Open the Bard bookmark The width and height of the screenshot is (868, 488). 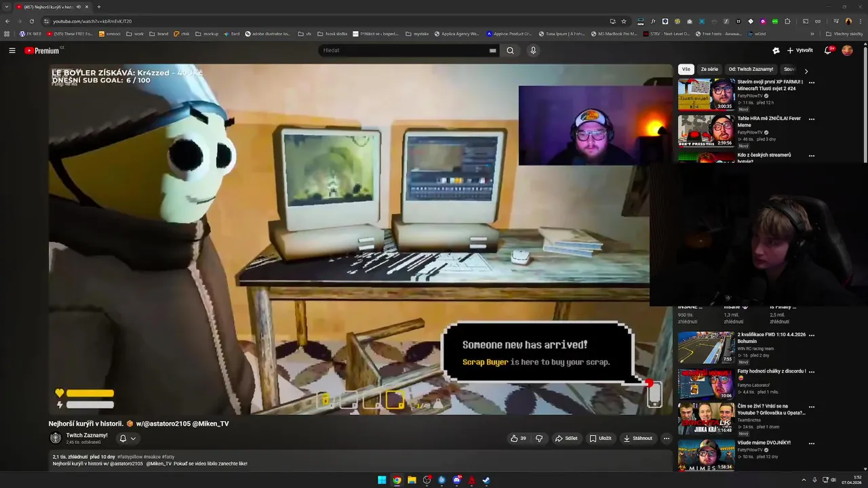coord(232,33)
